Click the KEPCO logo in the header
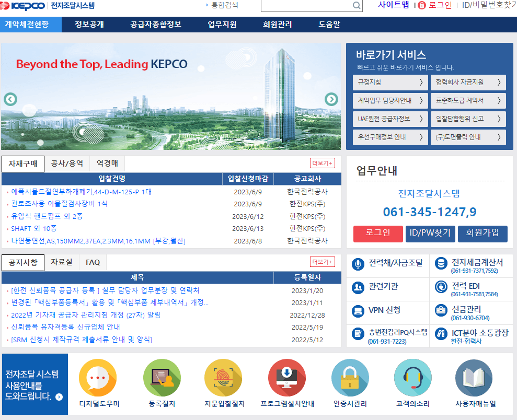This screenshot has height=420, width=517. point(22,6)
